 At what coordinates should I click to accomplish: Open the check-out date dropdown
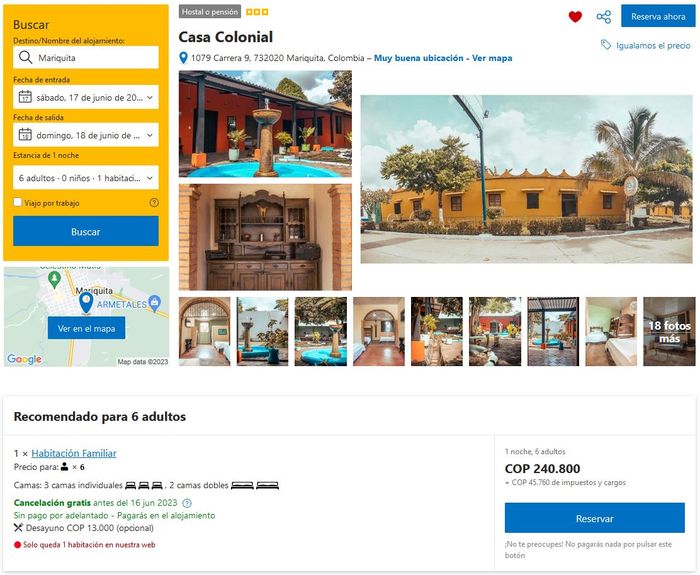click(x=86, y=135)
